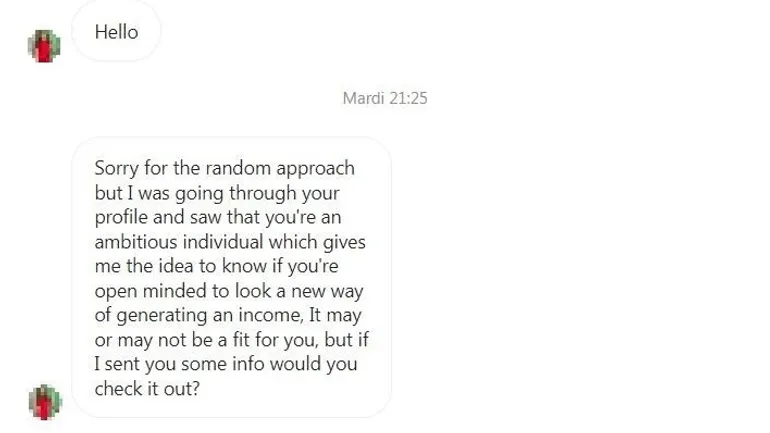Image resolution: width=770 pixels, height=433 pixels.
Task: Open the sender's profile picture beside the long message
Action: [44, 401]
